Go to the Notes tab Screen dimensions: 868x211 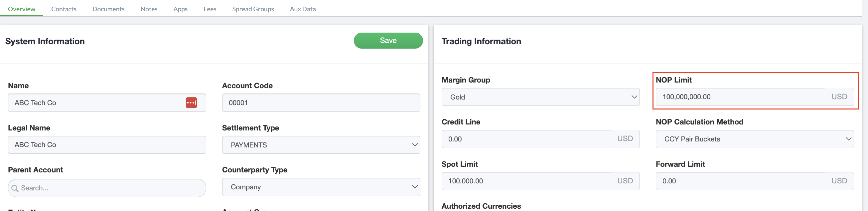149,9
